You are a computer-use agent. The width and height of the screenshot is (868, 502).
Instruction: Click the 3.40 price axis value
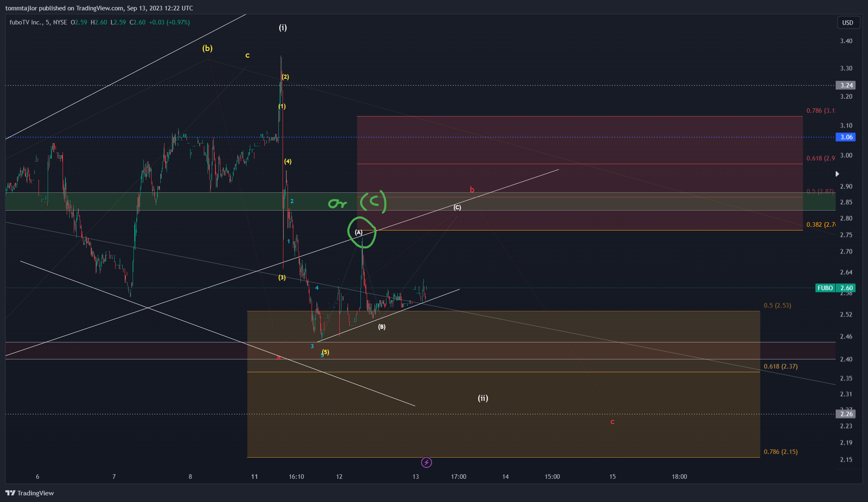pos(846,41)
